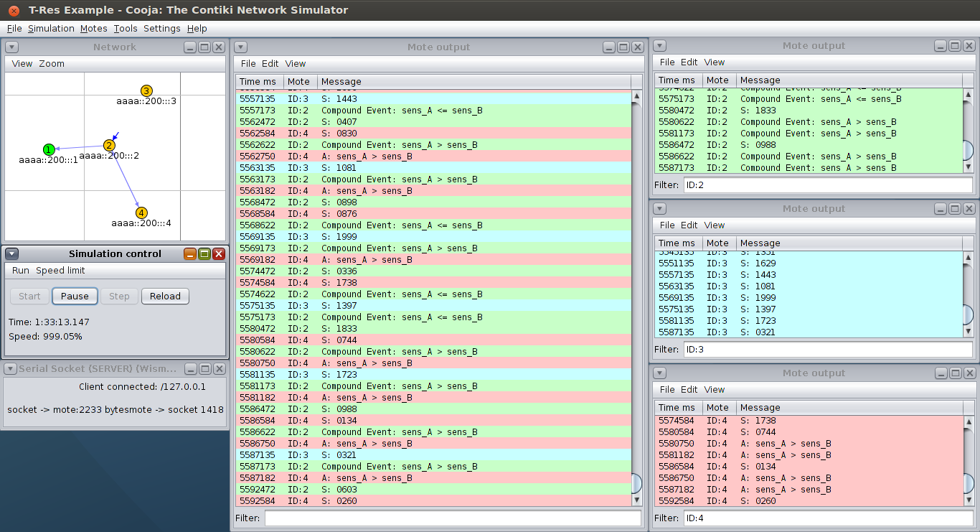Select mote node 1 in Network view

49,149
